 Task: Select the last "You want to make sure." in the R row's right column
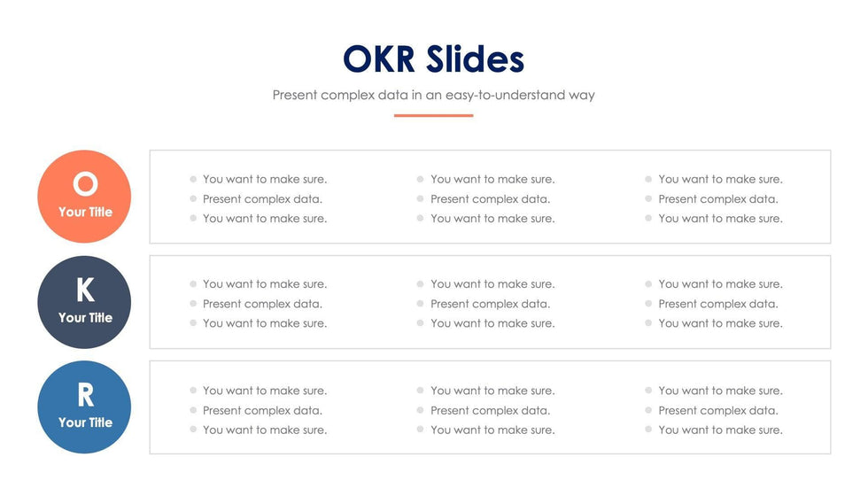coord(720,430)
